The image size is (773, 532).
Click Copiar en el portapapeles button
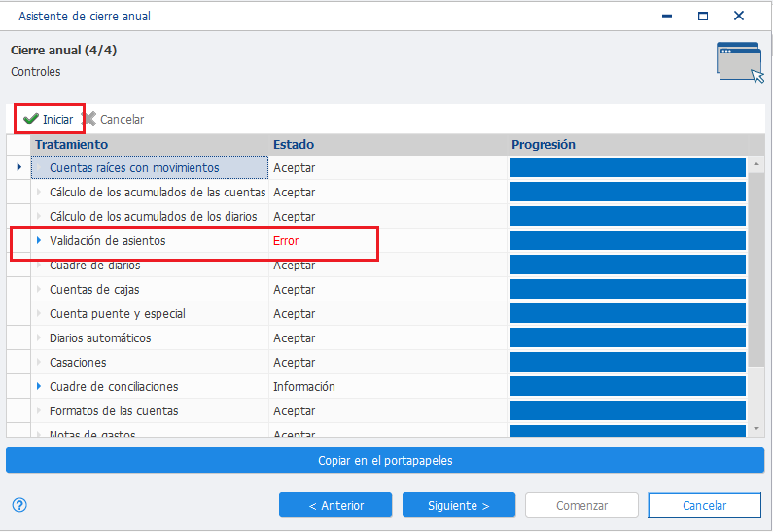coord(385,460)
